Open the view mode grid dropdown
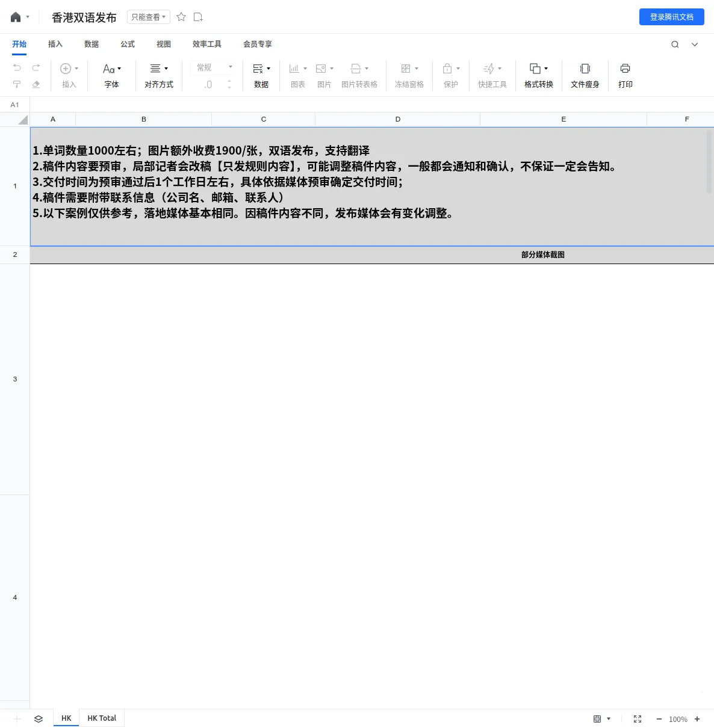The image size is (714, 728). point(601,719)
